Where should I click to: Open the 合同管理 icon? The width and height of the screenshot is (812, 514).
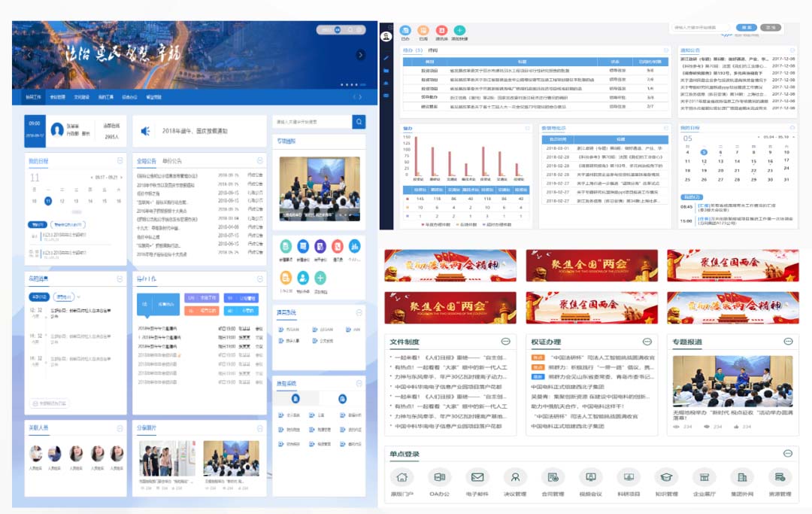point(553,477)
